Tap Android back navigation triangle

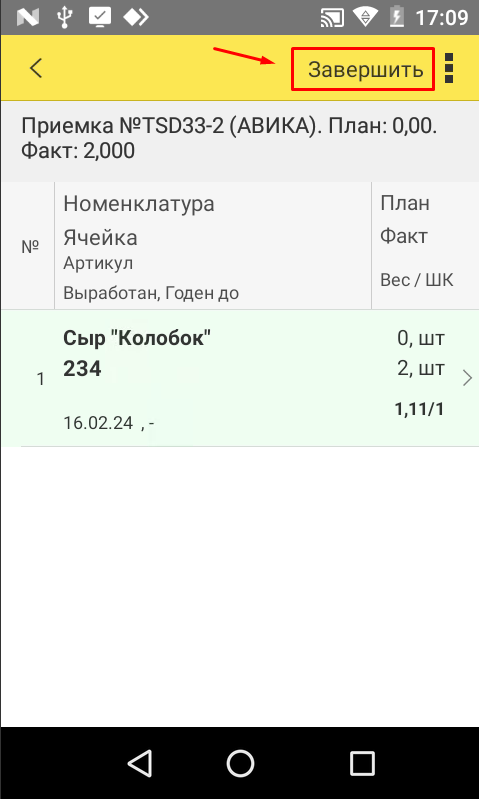click(139, 764)
